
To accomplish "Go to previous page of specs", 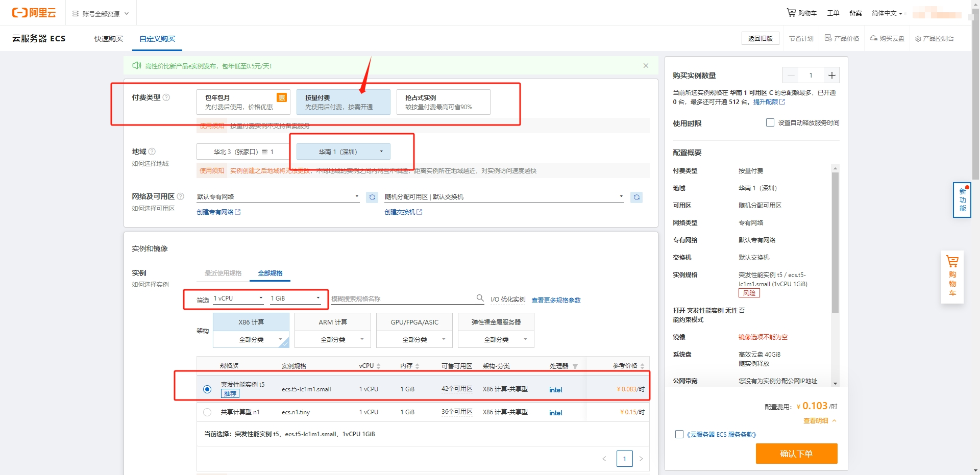I will (x=604, y=459).
